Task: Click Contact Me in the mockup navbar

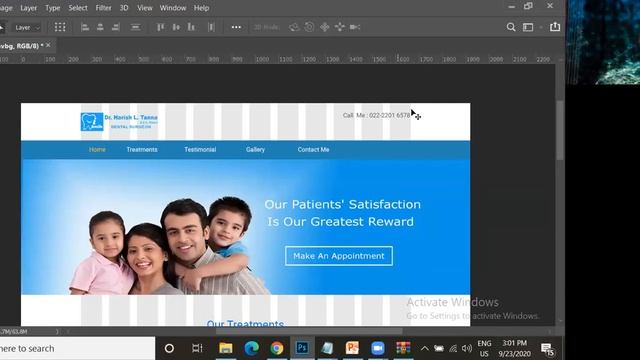Action: tap(313, 149)
